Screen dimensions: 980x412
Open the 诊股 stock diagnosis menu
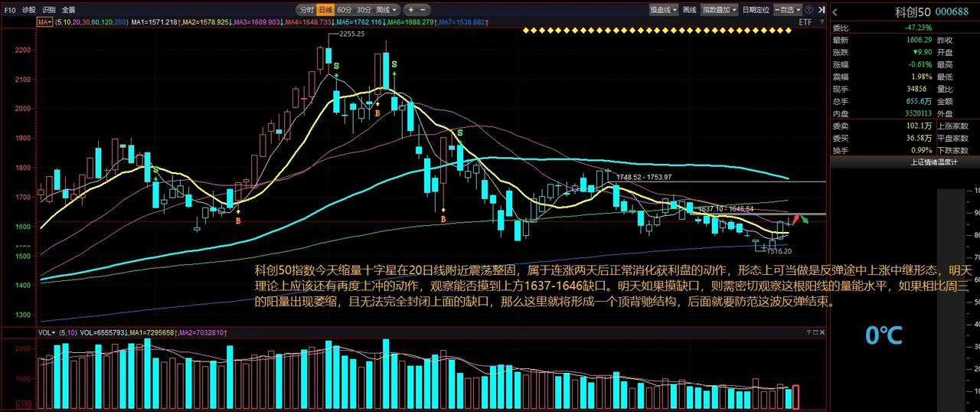pyautogui.click(x=28, y=10)
